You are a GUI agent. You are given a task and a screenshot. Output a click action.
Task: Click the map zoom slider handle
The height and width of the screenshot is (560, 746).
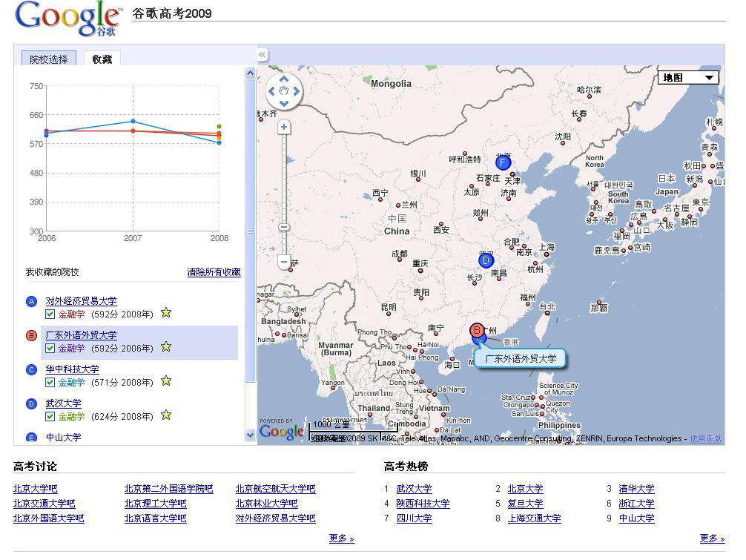[284, 228]
